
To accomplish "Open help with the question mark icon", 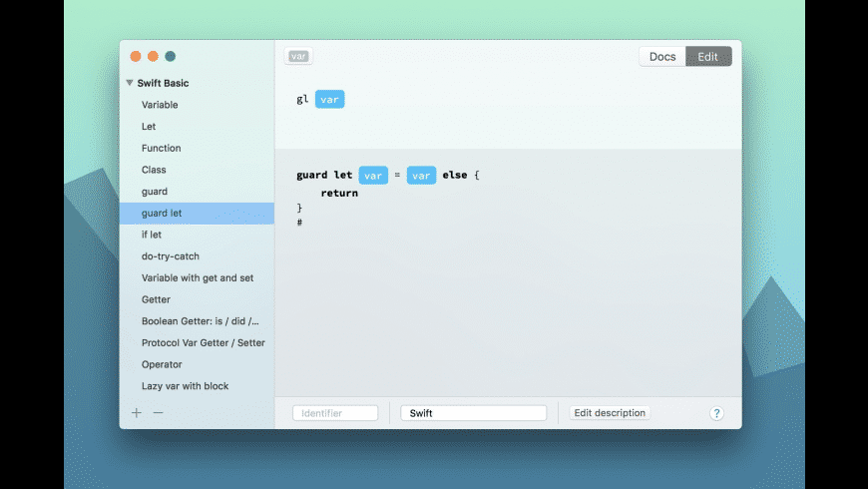I will [716, 413].
